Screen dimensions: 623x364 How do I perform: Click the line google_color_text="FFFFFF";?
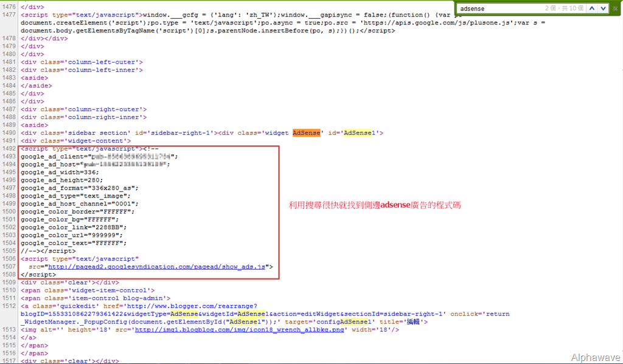pyautogui.click(x=74, y=243)
